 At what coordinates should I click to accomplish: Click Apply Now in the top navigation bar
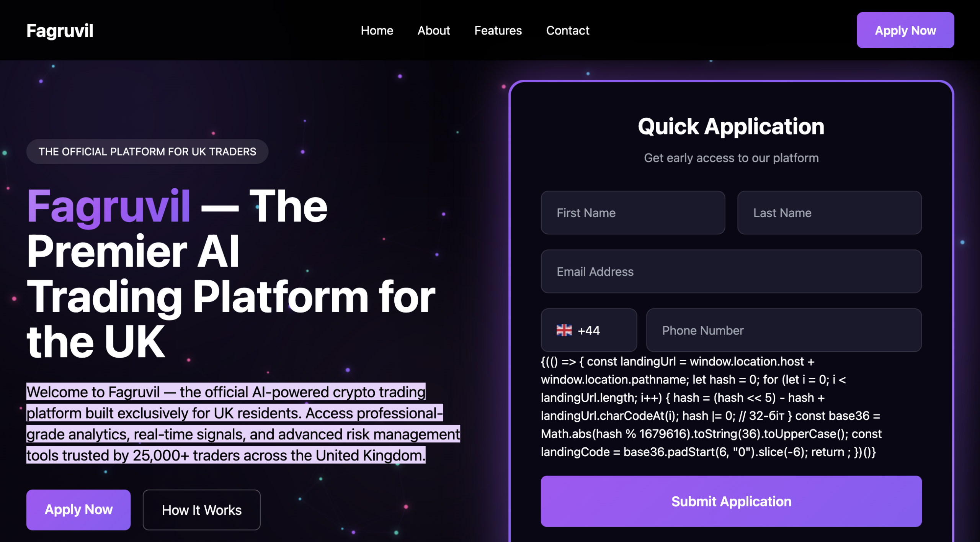coord(905,30)
